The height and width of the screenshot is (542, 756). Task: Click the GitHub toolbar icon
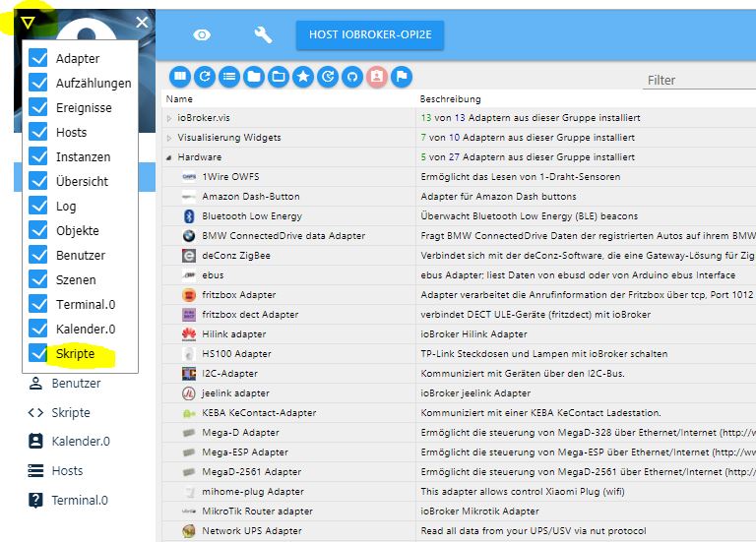click(x=352, y=77)
